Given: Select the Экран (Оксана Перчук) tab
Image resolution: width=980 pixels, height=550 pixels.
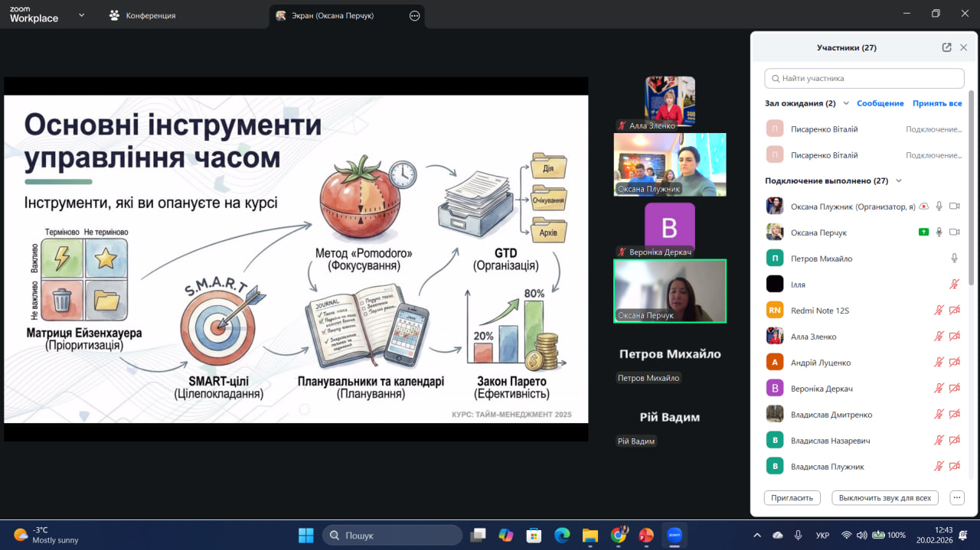Looking at the screenshot, I should coord(332,15).
